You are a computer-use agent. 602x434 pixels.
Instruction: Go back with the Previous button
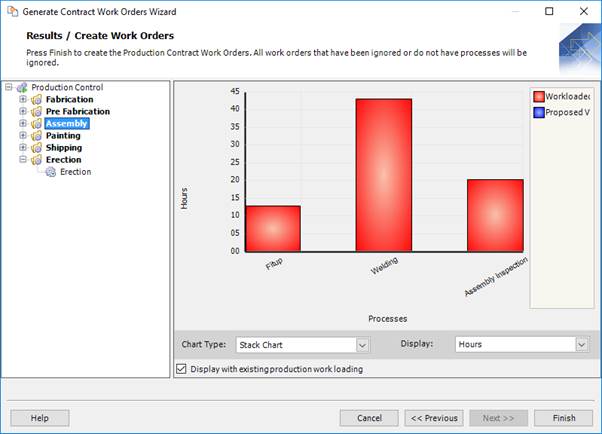tap(435, 418)
